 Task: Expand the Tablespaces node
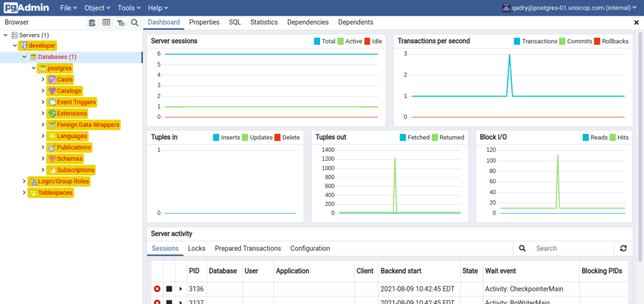click(25, 192)
